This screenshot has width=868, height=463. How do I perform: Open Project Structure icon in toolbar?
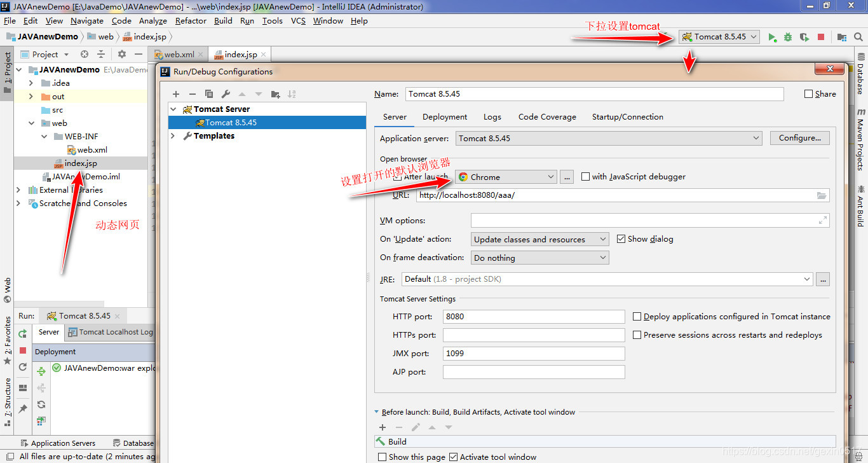(842, 37)
